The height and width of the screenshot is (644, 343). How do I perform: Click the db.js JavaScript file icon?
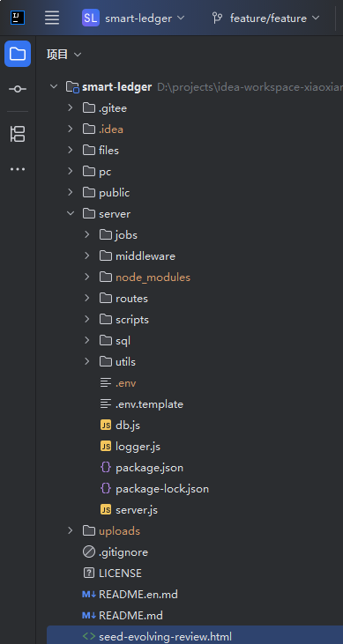point(106,426)
